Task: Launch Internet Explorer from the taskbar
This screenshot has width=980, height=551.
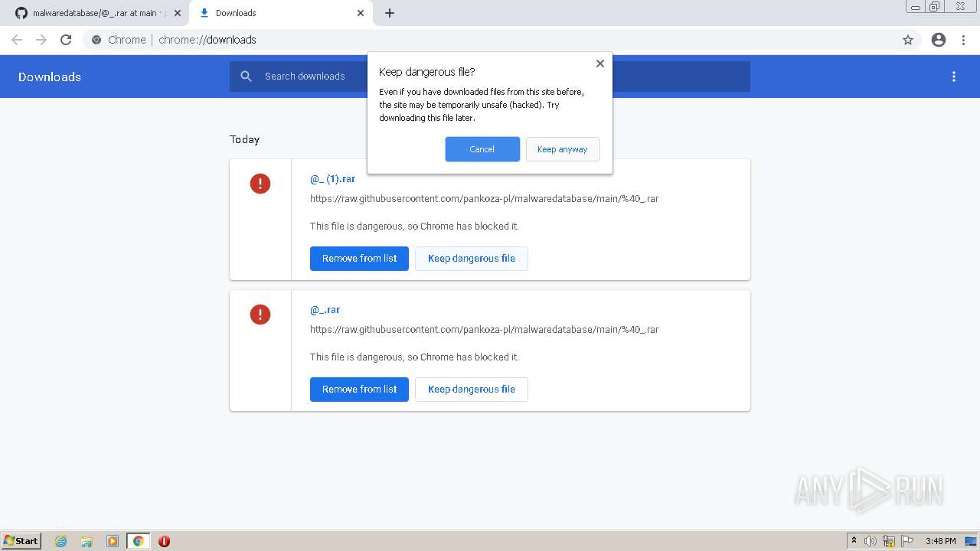Action: 61,541
